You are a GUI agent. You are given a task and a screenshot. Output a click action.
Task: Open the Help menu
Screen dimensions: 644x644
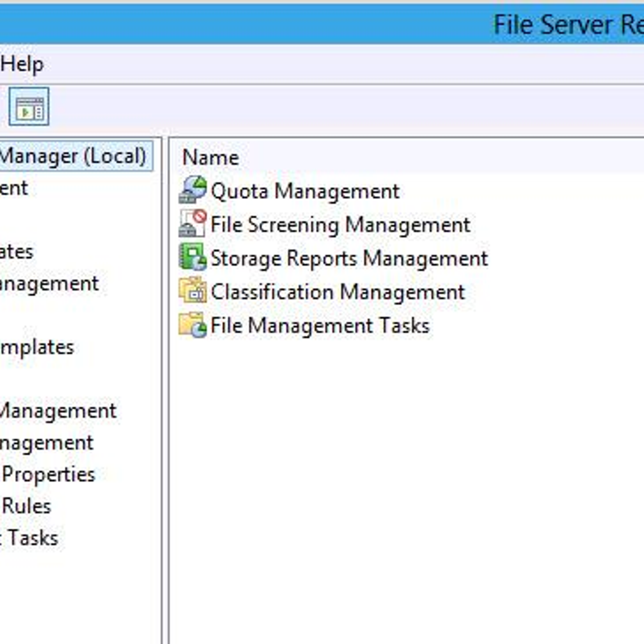[x=22, y=64]
